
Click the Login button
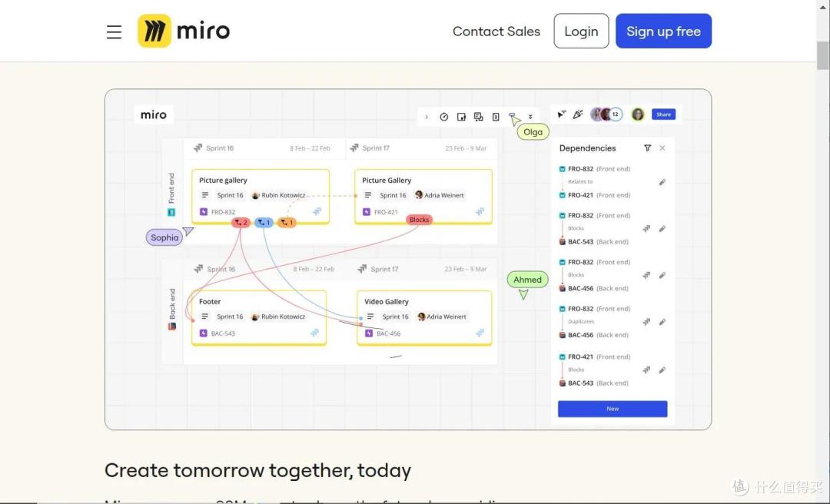(581, 31)
